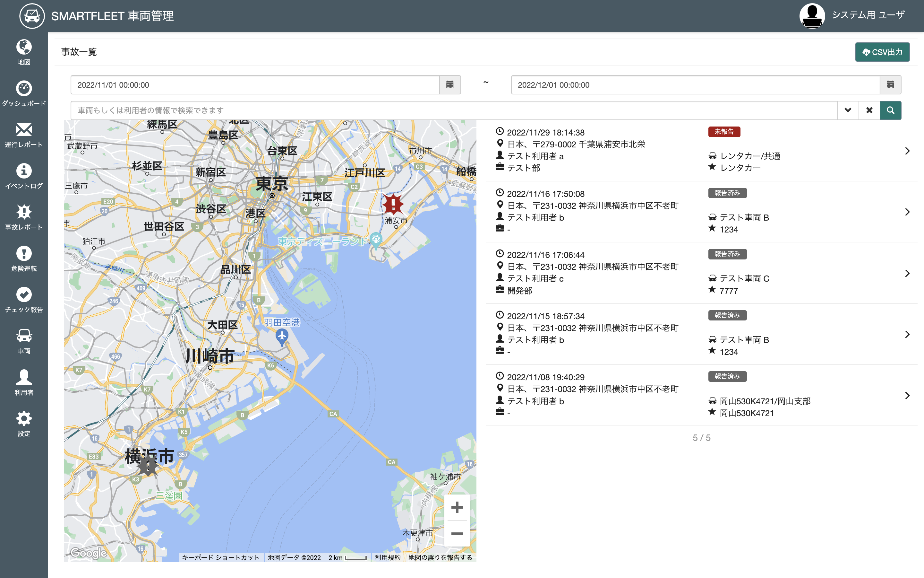This screenshot has width=924, height=578.
Task: Click vehicle 岡山530K4721/岡山支部
Action: (x=765, y=401)
